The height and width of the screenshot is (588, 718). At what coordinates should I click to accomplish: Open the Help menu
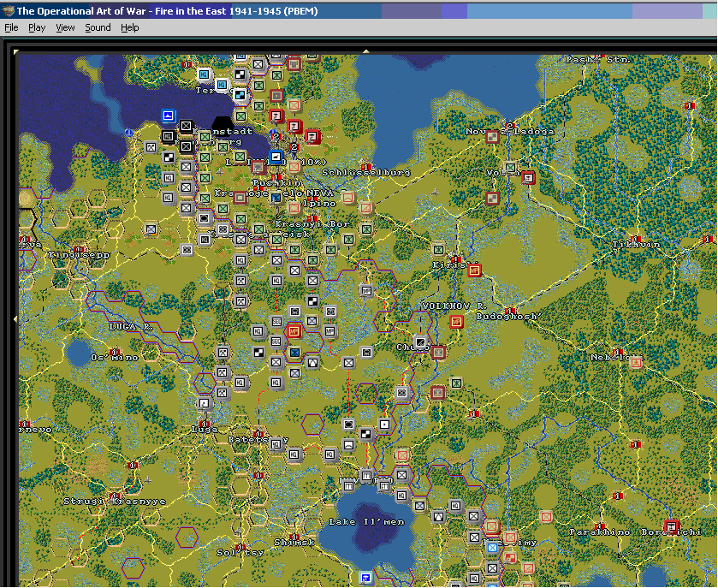point(129,28)
